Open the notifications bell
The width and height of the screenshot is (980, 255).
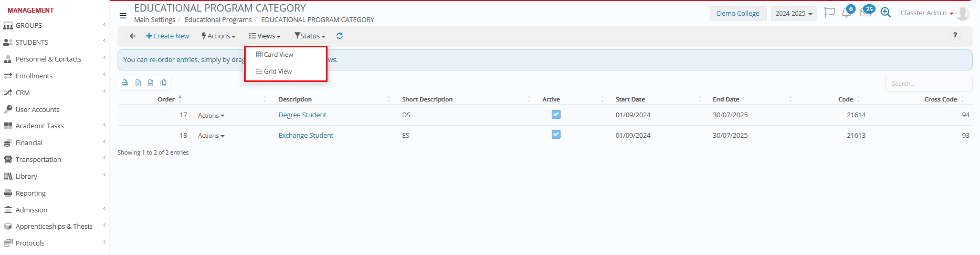click(x=846, y=13)
